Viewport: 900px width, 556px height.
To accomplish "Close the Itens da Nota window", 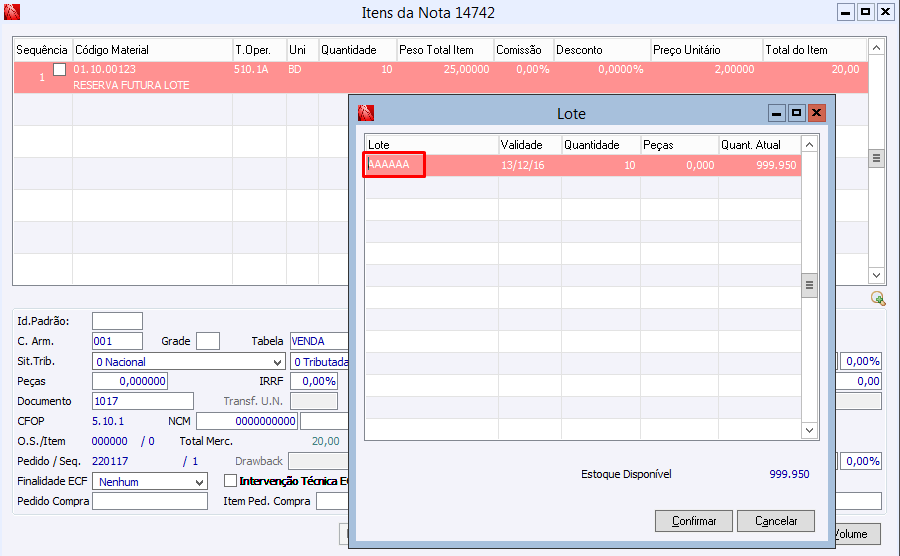I will click(886, 11).
